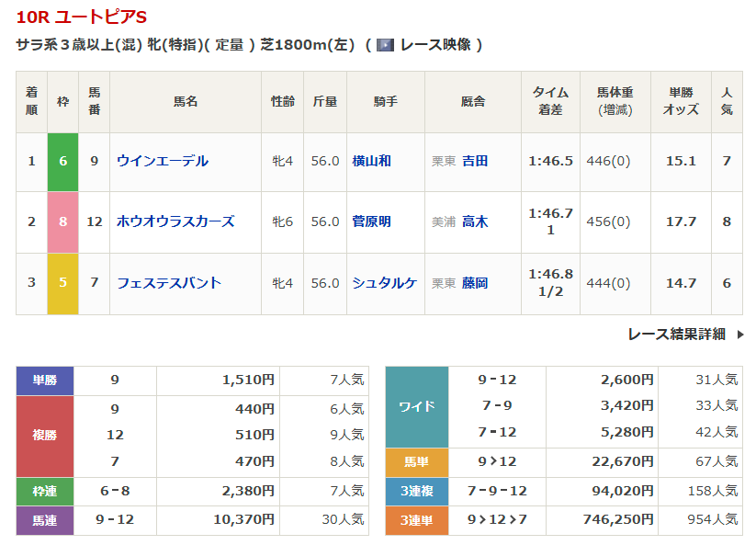The image size is (756, 545).
Task: Open horse ウインエーデル profile
Action: pyautogui.click(x=163, y=161)
